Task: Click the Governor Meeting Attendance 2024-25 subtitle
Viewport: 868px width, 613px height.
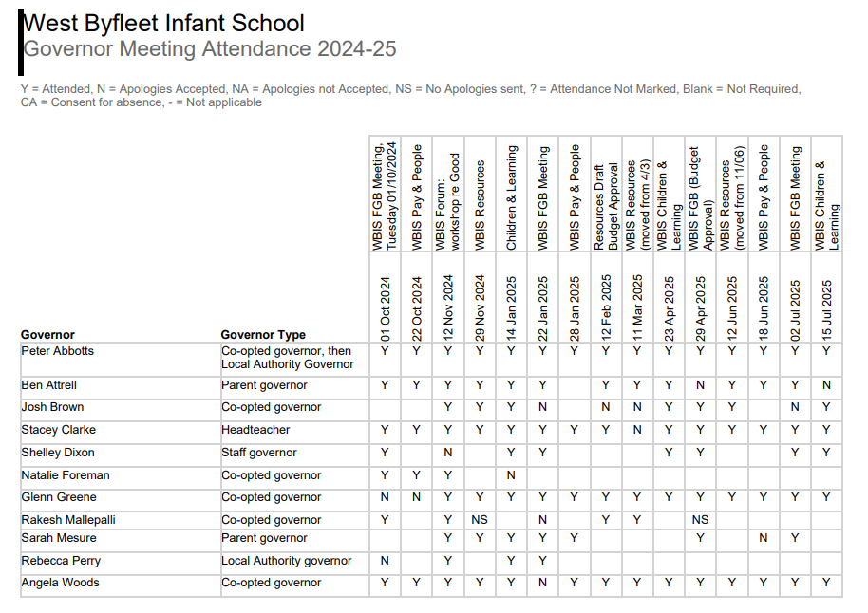Action: tap(209, 49)
